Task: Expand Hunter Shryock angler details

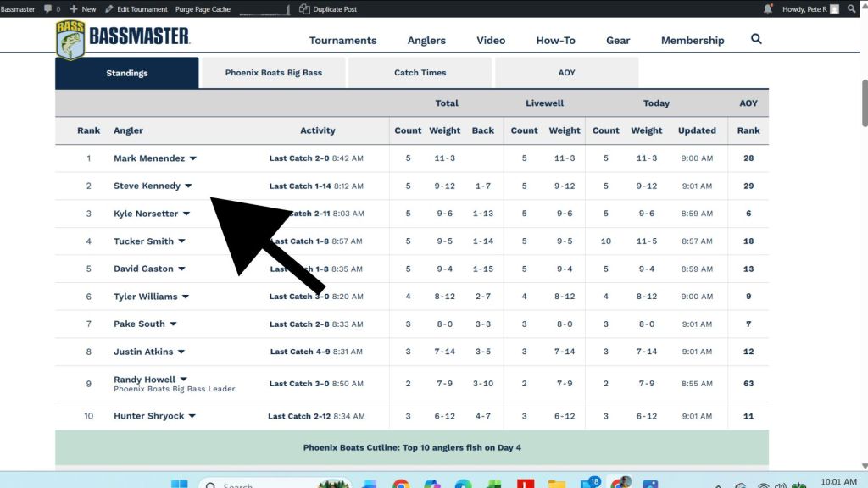Action: point(192,417)
